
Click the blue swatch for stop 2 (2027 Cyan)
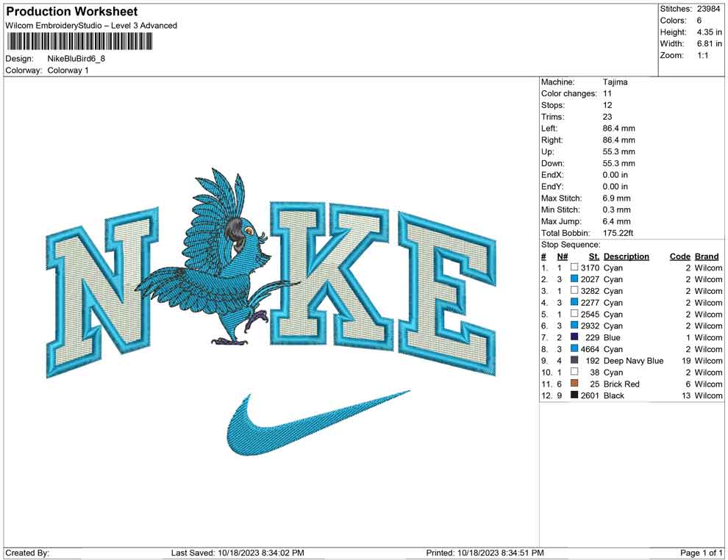point(574,279)
